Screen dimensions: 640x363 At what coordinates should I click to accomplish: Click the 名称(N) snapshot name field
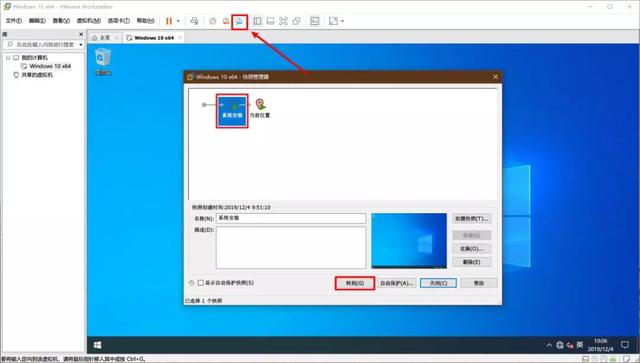coord(291,218)
